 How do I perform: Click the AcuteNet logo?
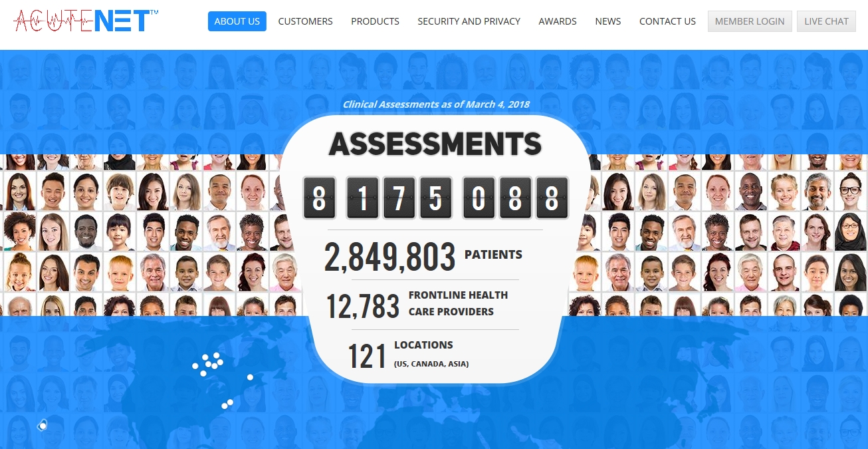click(x=86, y=21)
